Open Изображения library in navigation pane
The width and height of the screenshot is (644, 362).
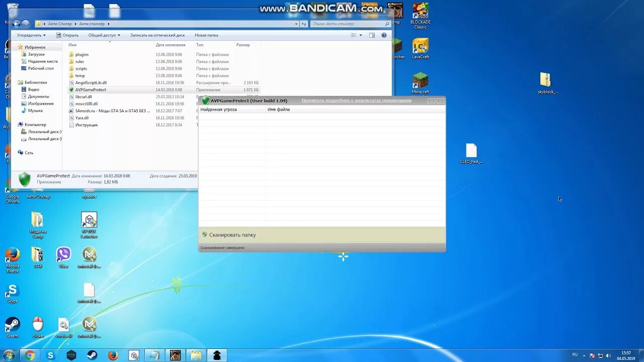coord(41,104)
